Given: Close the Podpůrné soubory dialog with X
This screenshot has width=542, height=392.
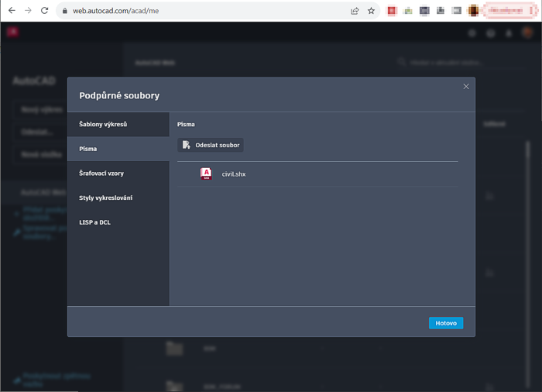Looking at the screenshot, I should point(466,87).
